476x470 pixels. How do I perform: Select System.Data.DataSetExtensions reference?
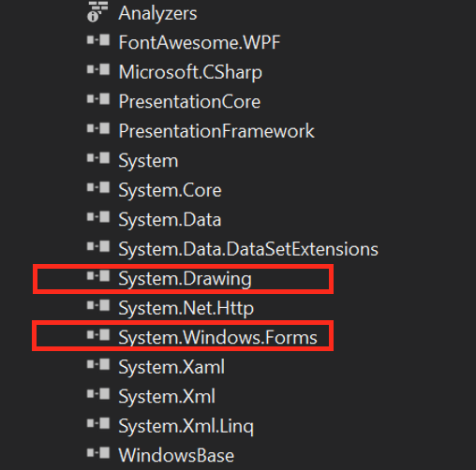[248, 250]
